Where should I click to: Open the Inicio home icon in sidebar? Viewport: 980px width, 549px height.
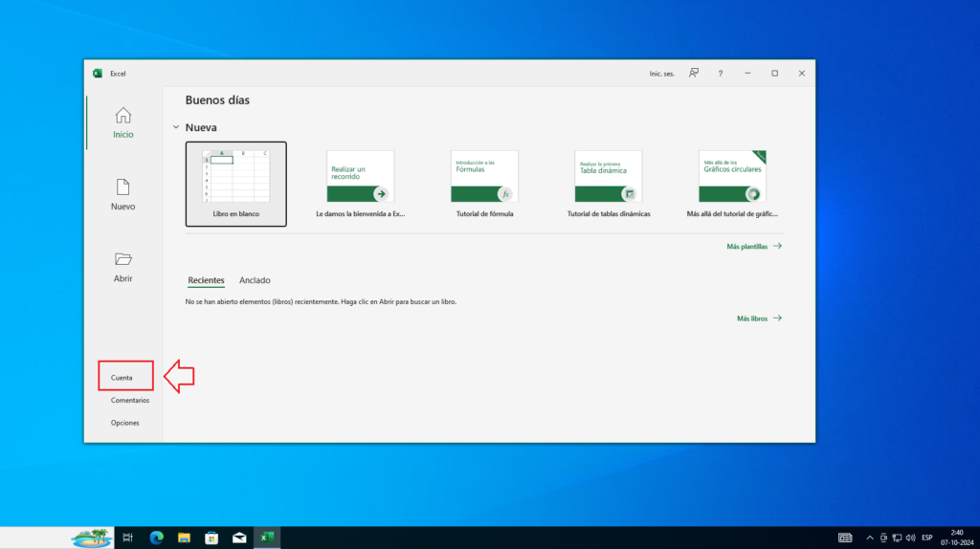tap(123, 116)
